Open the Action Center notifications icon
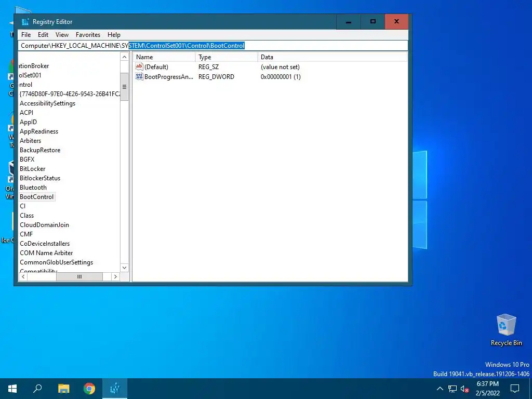Screen dimensions: 532x399 pos(515,389)
